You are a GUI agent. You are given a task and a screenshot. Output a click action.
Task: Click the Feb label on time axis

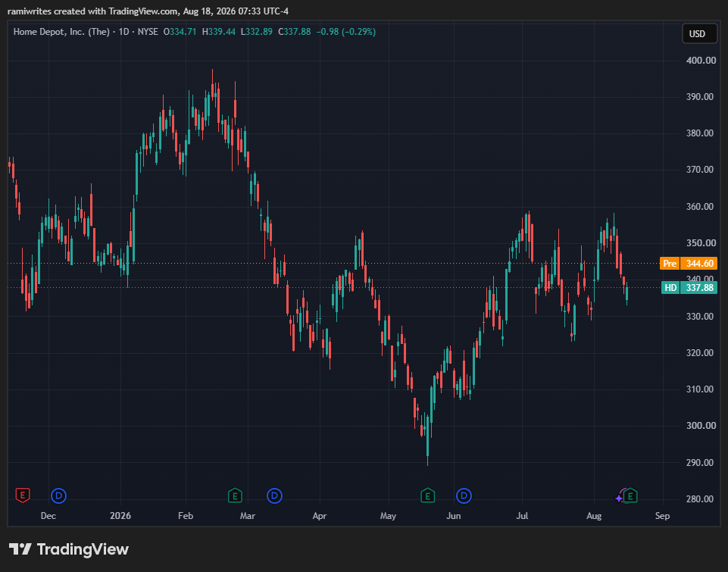(x=186, y=516)
